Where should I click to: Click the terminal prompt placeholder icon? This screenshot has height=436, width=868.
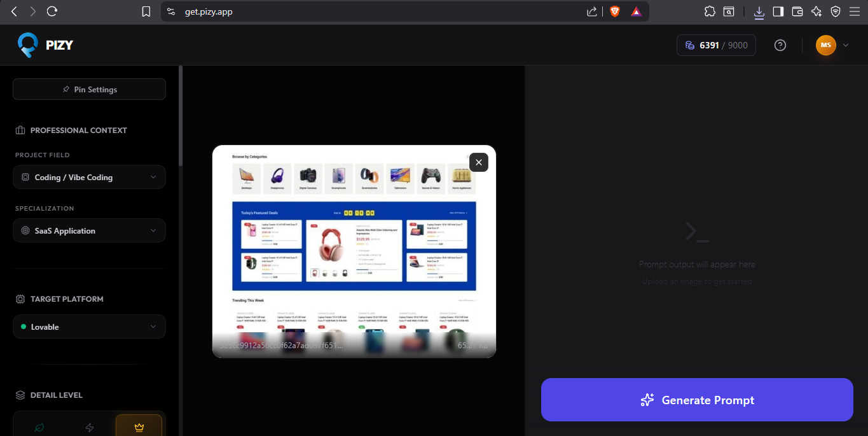pyautogui.click(x=697, y=232)
